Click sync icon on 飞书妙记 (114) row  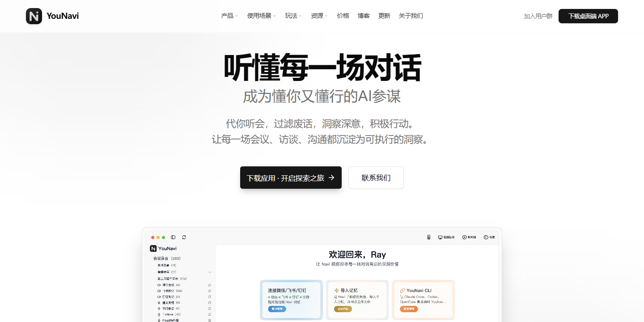pos(210,291)
